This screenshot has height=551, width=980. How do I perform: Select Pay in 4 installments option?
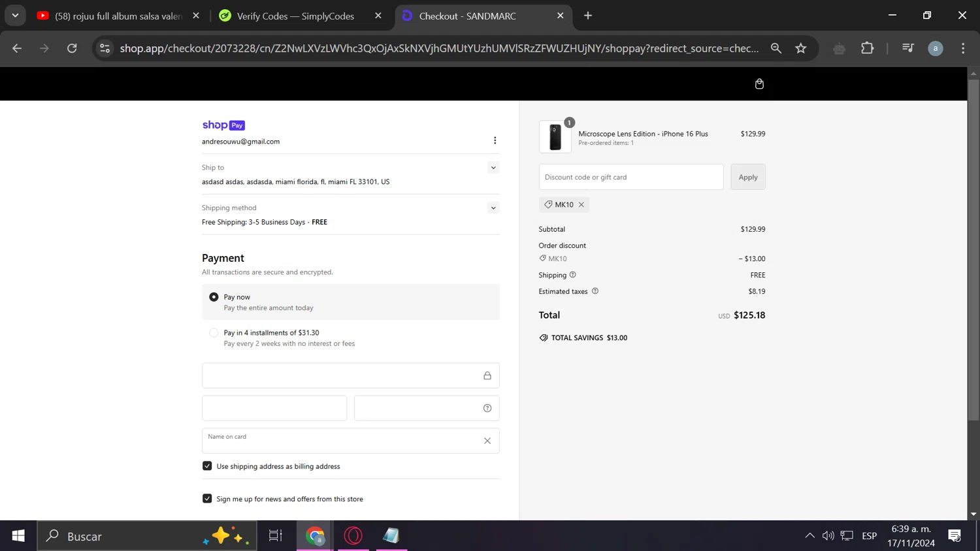(214, 333)
